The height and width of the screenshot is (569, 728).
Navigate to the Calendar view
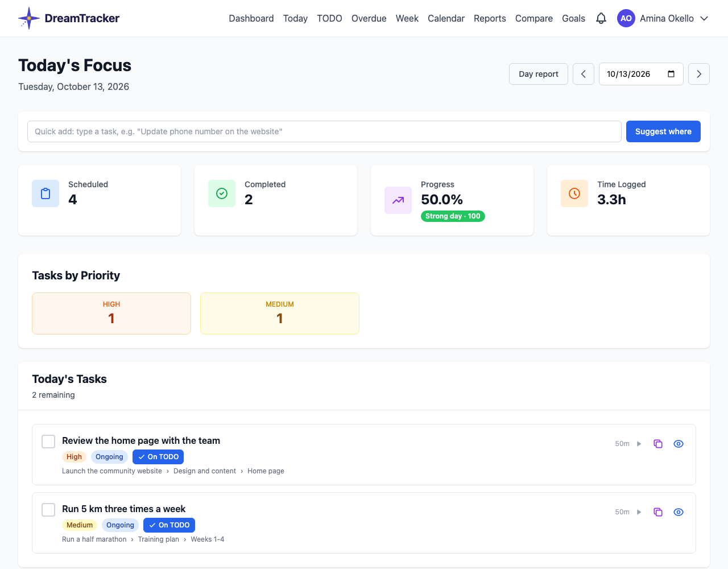446,18
